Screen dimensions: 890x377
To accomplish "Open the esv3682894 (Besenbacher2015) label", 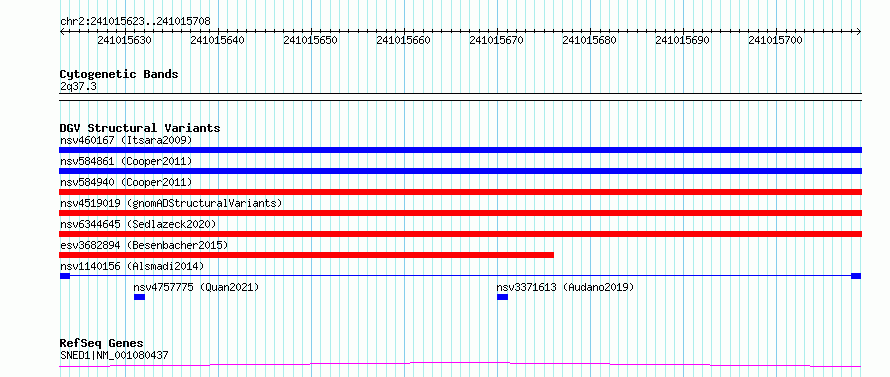I will [x=144, y=245].
